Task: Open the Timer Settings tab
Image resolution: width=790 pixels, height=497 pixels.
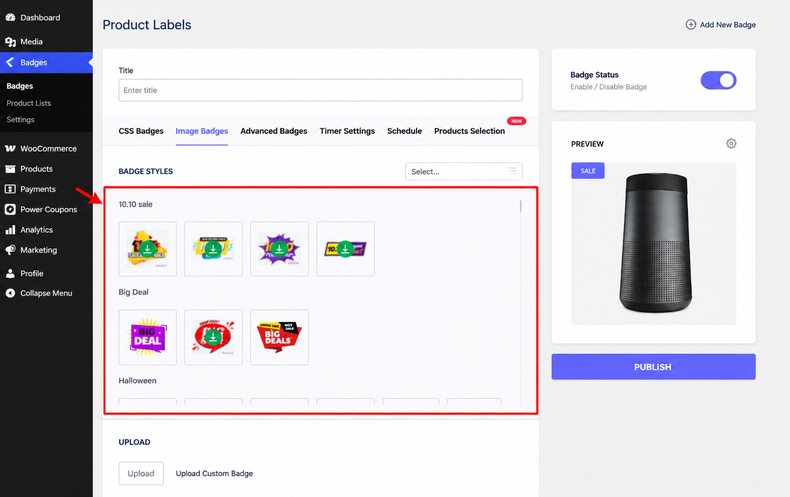Action: 347,131
